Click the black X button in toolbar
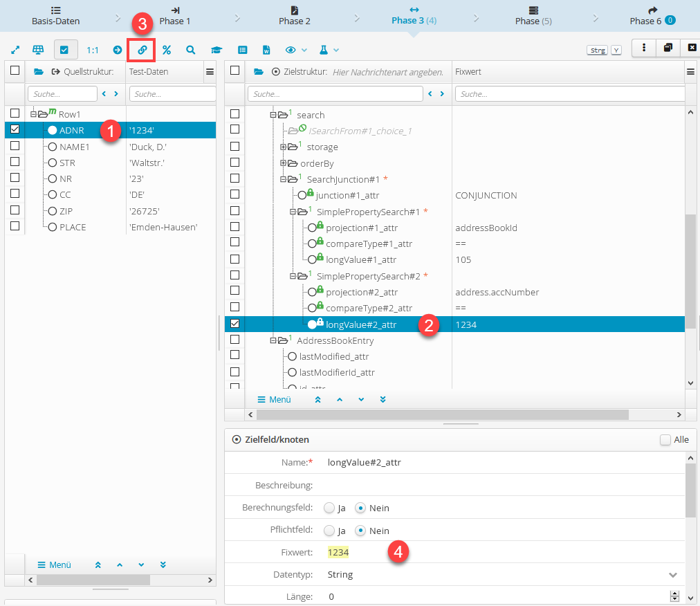Image resolution: width=700 pixels, height=606 pixels. coord(691,47)
